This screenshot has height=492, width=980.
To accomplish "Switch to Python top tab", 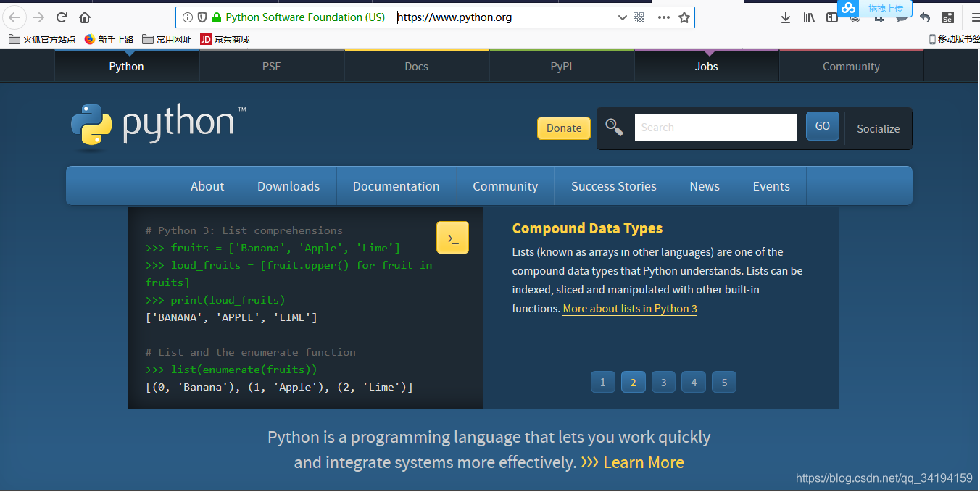I will pyautogui.click(x=127, y=67).
